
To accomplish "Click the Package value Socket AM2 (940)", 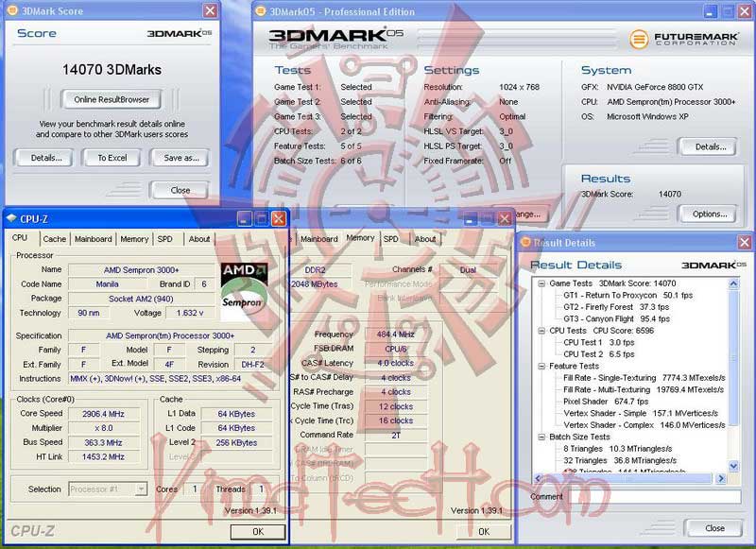I will point(141,299).
